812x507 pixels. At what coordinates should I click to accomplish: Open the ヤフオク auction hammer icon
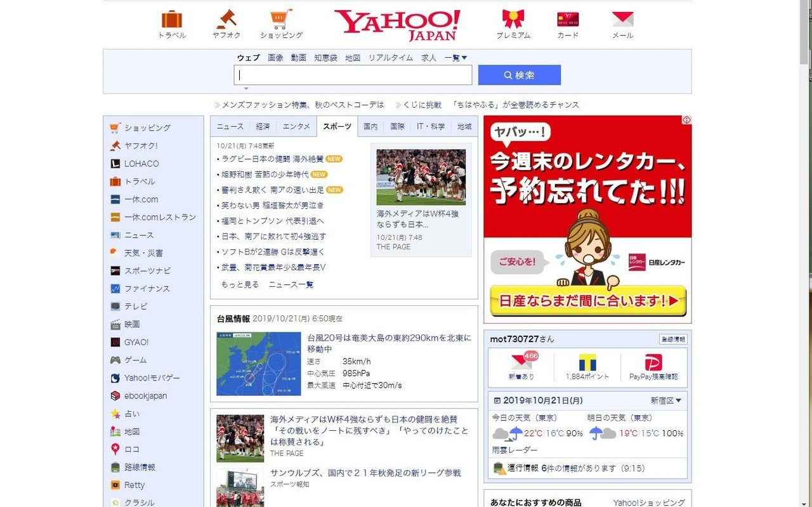pyautogui.click(x=226, y=19)
